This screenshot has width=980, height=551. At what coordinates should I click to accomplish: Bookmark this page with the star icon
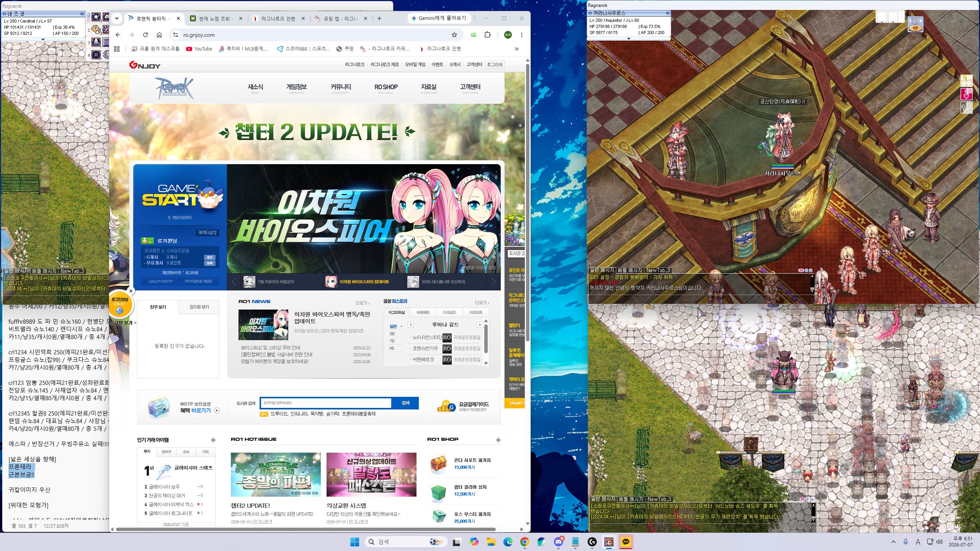pos(454,35)
